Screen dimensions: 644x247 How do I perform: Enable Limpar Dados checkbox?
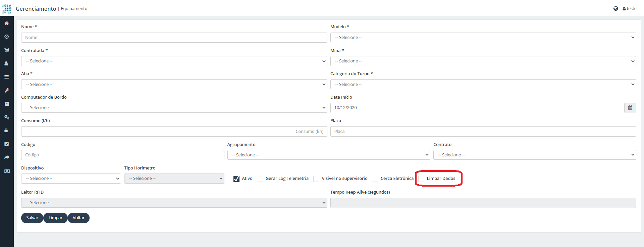(421, 179)
